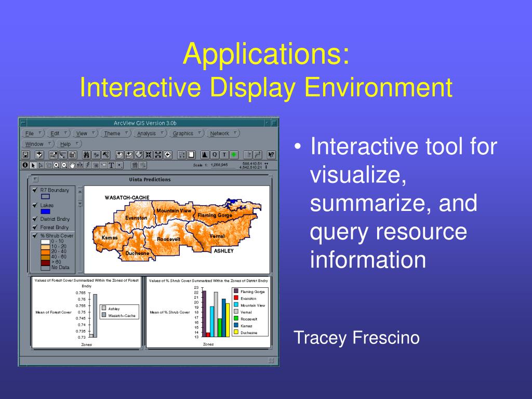The width and height of the screenshot is (532, 399).
Task: Click the Clear Selected Features icon
Action: coord(191,155)
